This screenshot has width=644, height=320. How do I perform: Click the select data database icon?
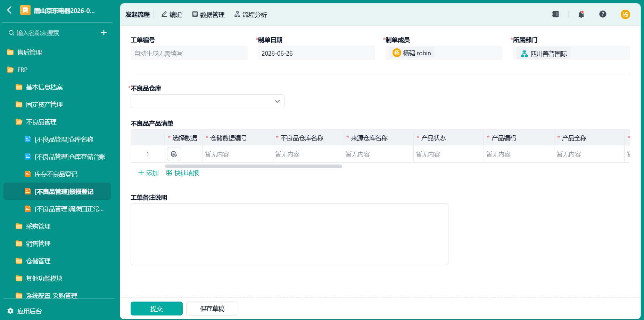tap(174, 154)
